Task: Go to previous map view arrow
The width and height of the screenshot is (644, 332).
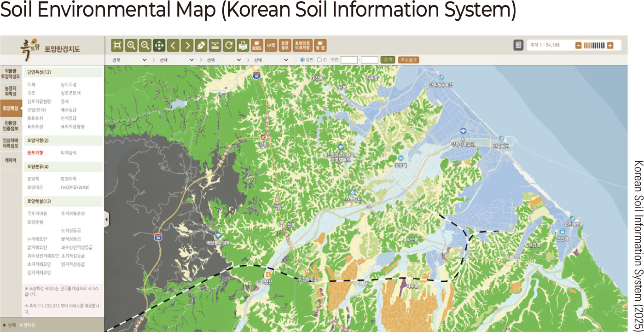Action: [173, 45]
